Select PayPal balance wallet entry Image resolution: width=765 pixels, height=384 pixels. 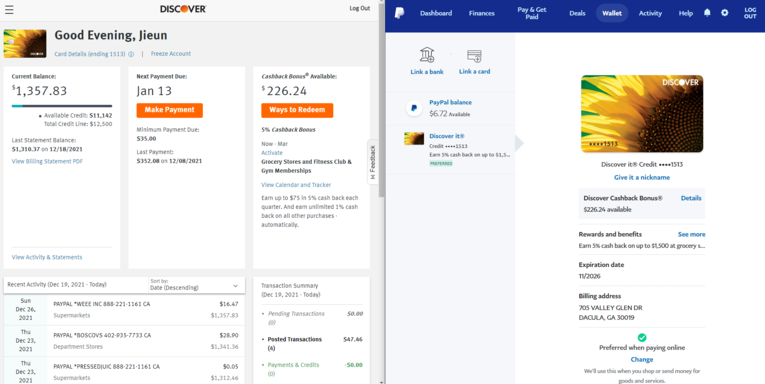[450, 108]
